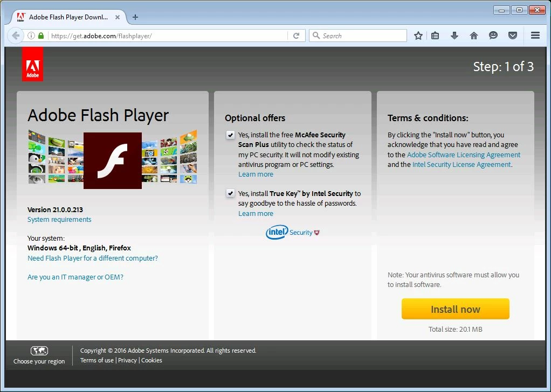This screenshot has width=551, height=392.
Task: Uncheck the McAfee Security Scan Plus offer
Action: (x=230, y=135)
